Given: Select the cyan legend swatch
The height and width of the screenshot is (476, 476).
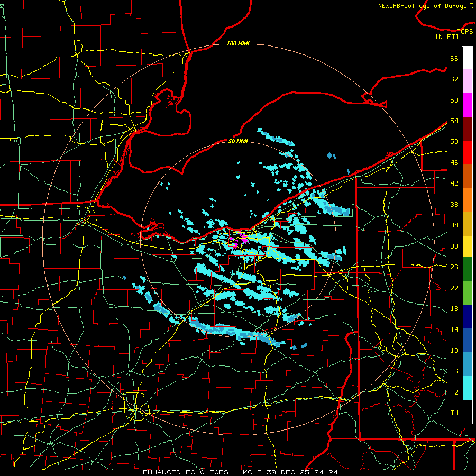Looking at the screenshot, I should coord(467,388).
